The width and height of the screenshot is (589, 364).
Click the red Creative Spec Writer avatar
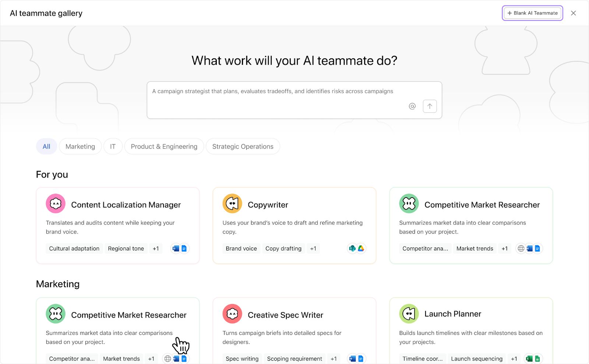pos(232,314)
